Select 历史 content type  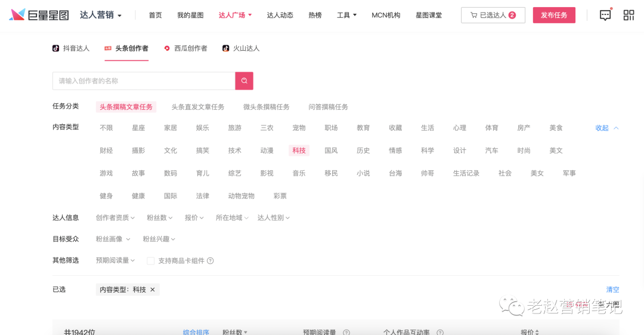363,150
